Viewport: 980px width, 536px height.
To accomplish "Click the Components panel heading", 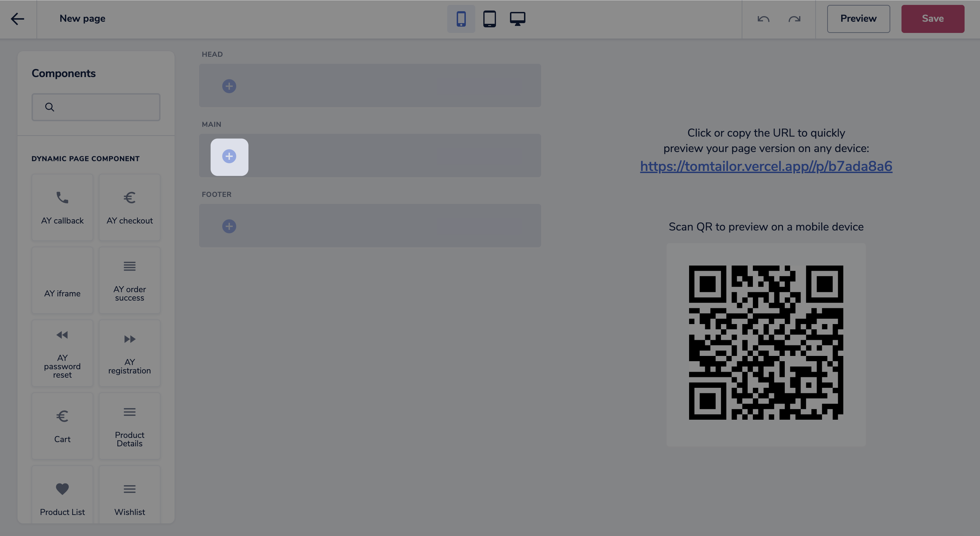I will coord(63,73).
